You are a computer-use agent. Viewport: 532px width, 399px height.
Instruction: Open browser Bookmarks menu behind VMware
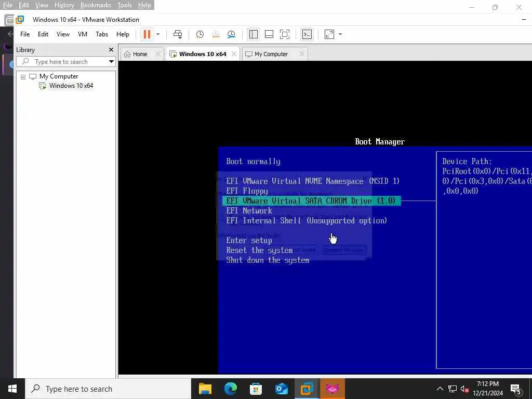pyautogui.click(x=96, y=5)
